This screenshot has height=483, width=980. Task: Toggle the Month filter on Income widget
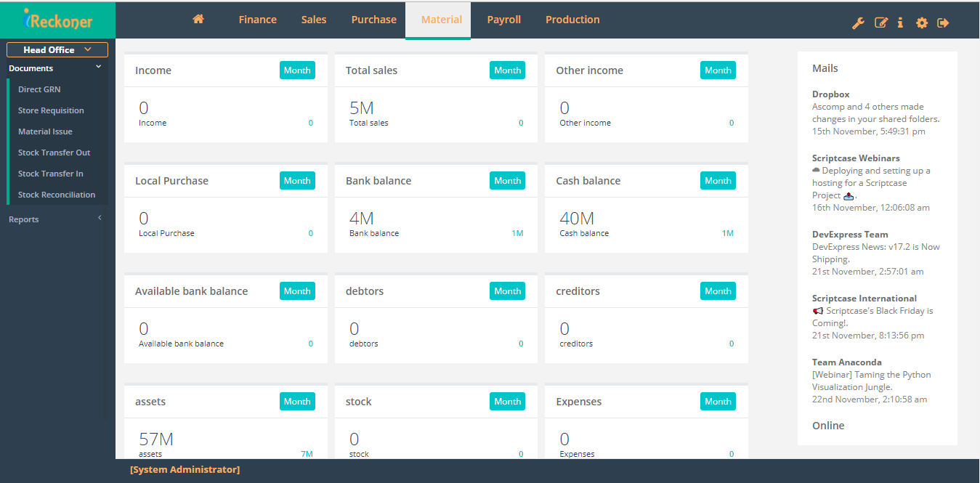(297, 70)
